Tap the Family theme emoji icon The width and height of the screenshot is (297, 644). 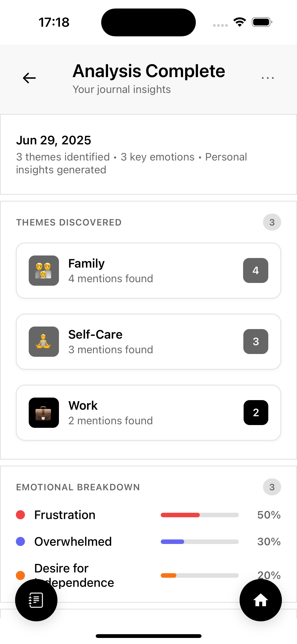click(44, 271)
